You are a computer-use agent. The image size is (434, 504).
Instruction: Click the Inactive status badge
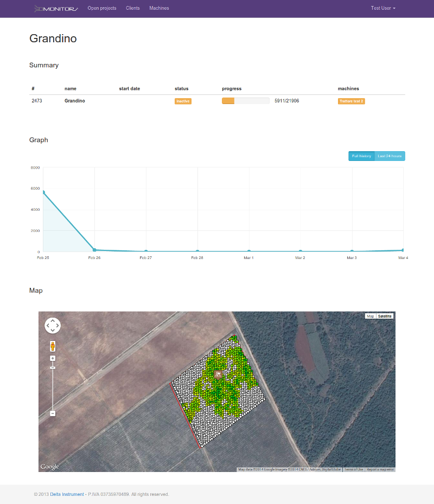click(x=183, y=101)
